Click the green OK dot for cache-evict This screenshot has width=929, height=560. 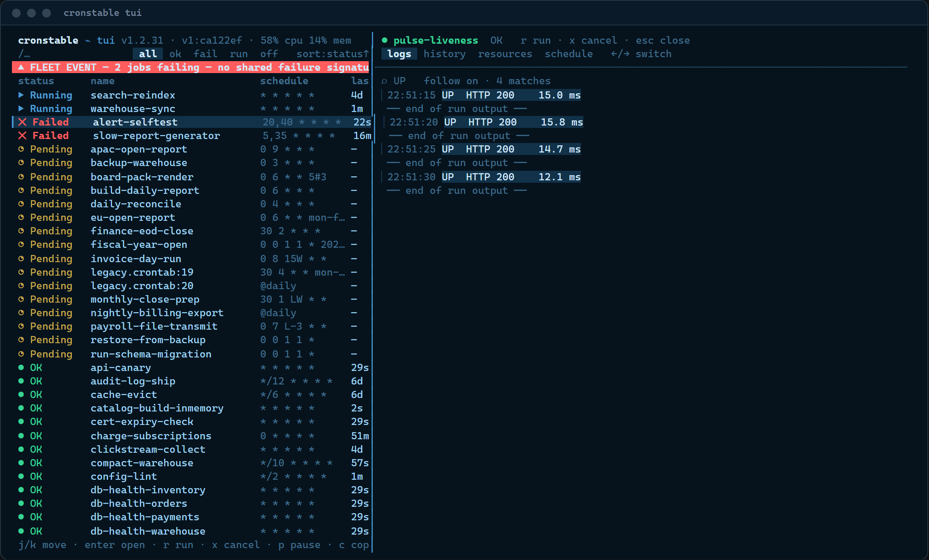point(21,394)
